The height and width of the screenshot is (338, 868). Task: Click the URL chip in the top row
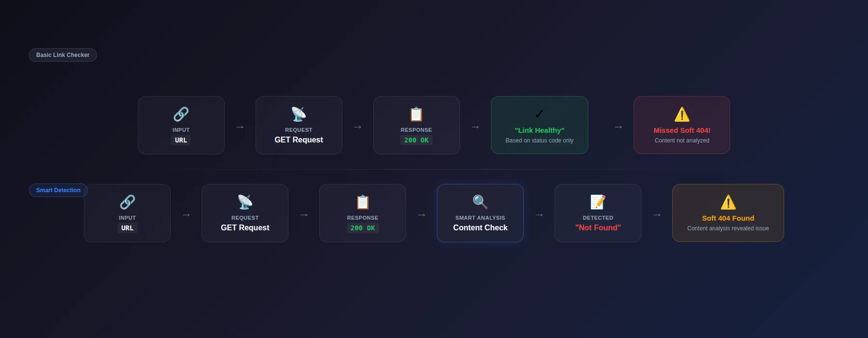tap(181, 141)
